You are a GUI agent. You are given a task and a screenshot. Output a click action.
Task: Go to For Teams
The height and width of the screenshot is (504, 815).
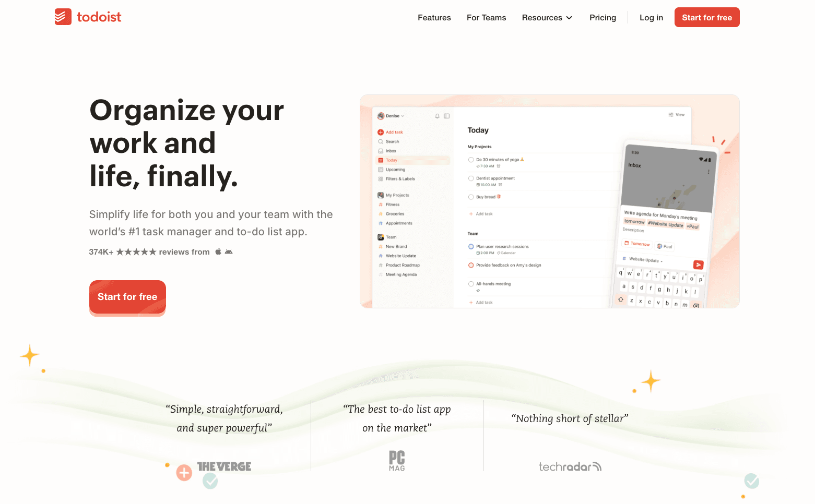click(x=487, y=18)
